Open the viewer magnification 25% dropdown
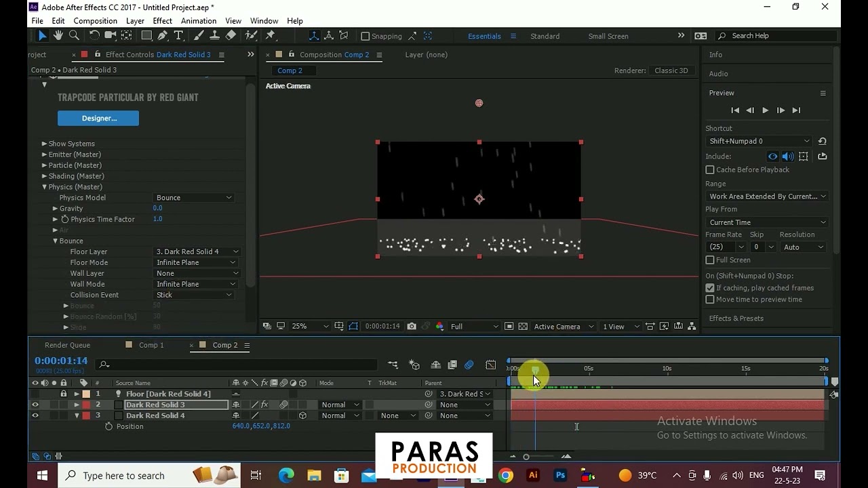This screenshot has width=868, height=488. point(309,327)
